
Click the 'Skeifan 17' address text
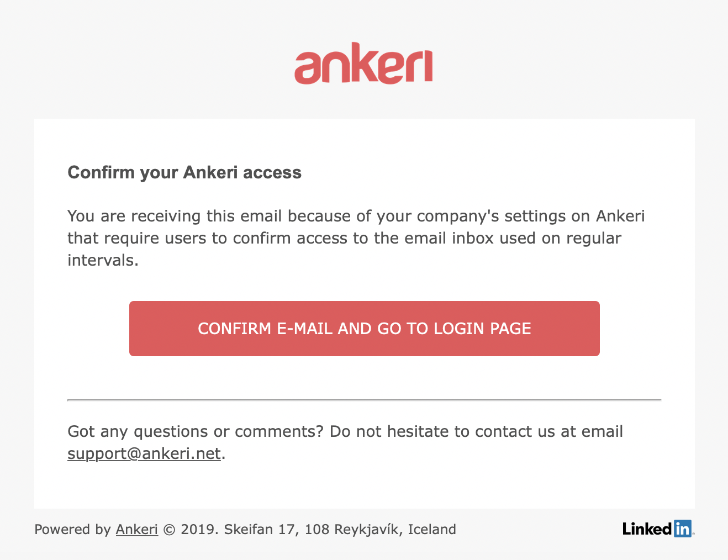(261, 529)
